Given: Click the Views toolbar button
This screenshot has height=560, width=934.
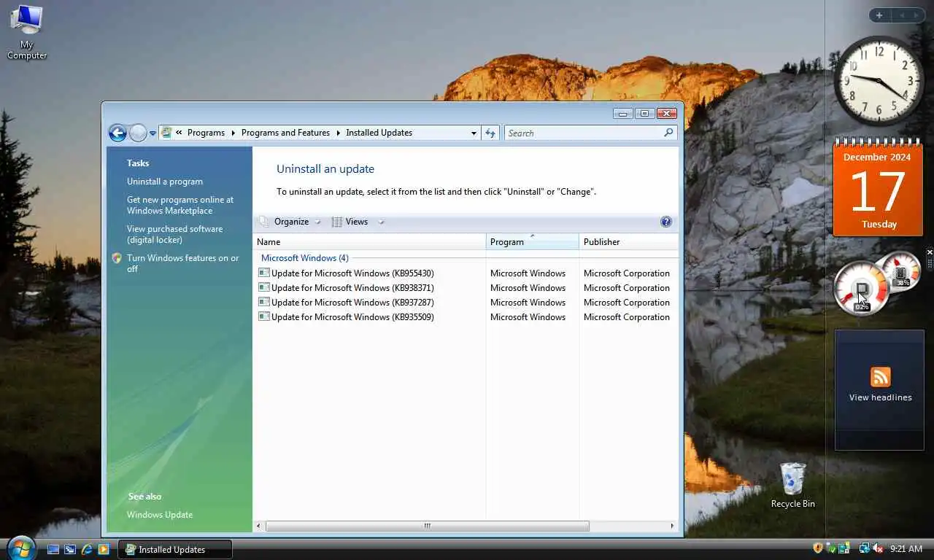Looking at the screenshot, I should click(x=350, y=222).
